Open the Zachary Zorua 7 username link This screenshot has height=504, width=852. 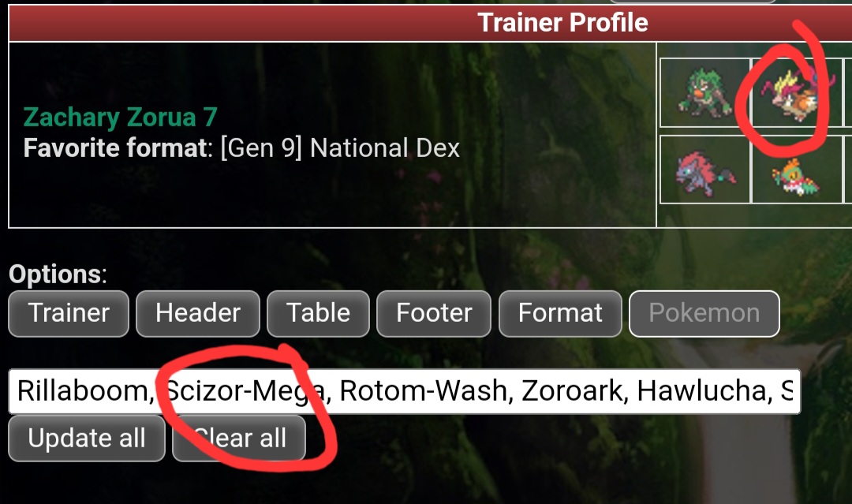pyautogui.click(x=120, y=117)
